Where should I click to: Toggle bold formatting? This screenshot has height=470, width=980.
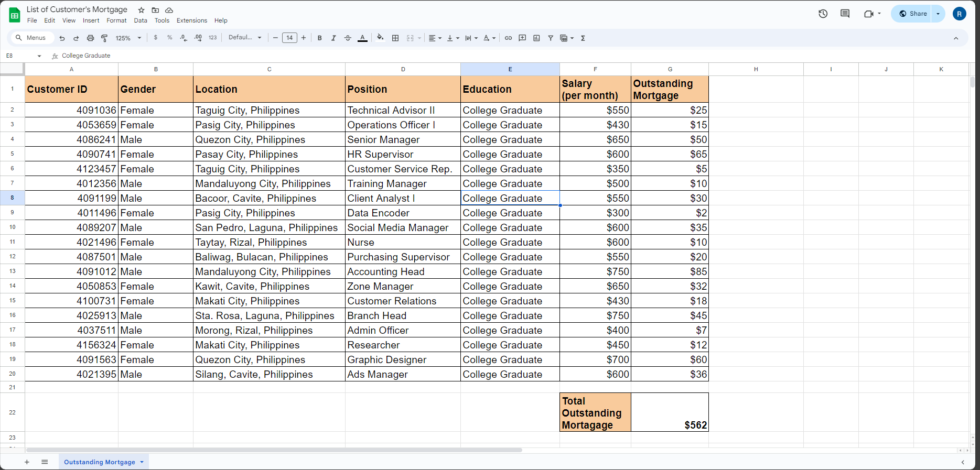319,38
